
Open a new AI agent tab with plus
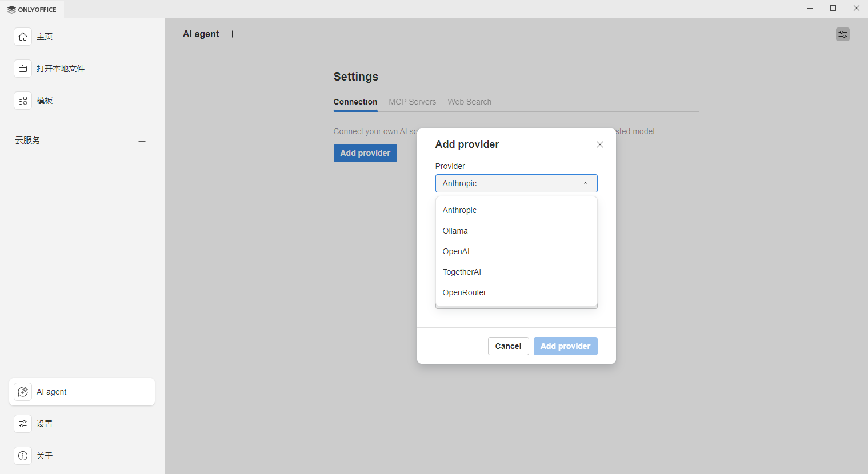(232, 34)
